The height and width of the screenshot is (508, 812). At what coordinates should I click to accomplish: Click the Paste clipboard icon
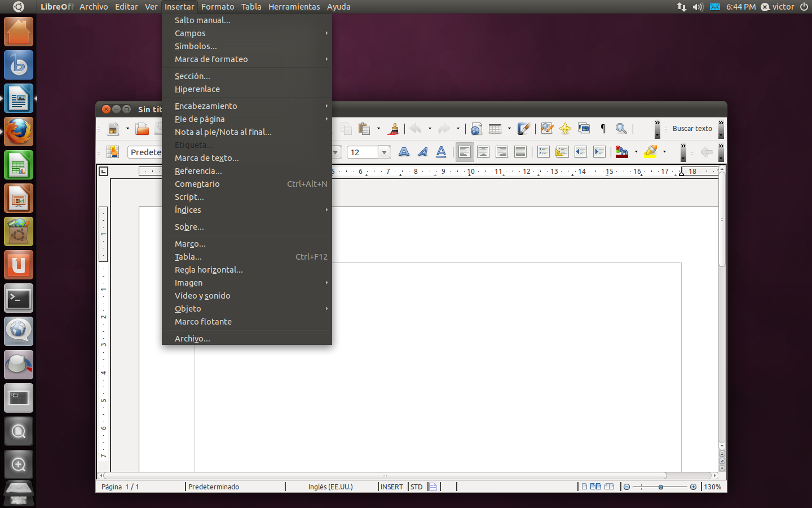point(364,129)
